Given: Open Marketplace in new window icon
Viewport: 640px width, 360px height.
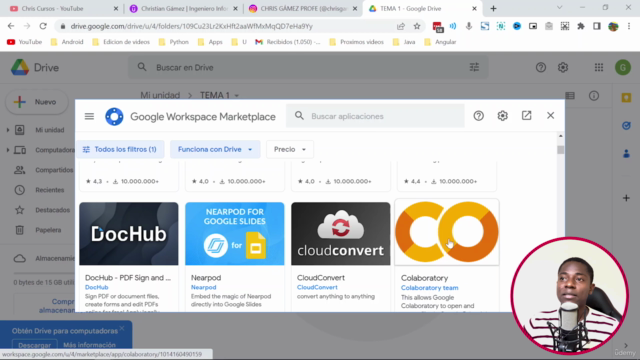Looking at the screenshot, I should (527, 116).
